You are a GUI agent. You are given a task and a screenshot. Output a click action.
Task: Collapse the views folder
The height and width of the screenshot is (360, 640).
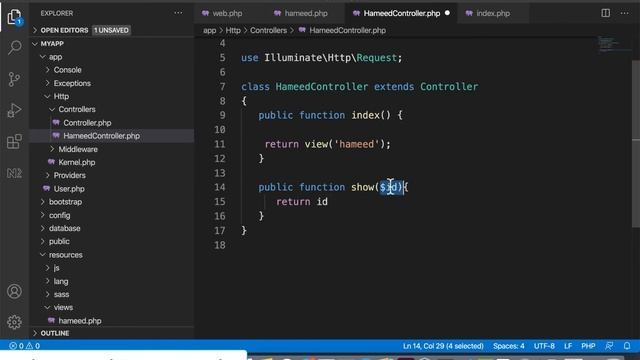(63, 307)
